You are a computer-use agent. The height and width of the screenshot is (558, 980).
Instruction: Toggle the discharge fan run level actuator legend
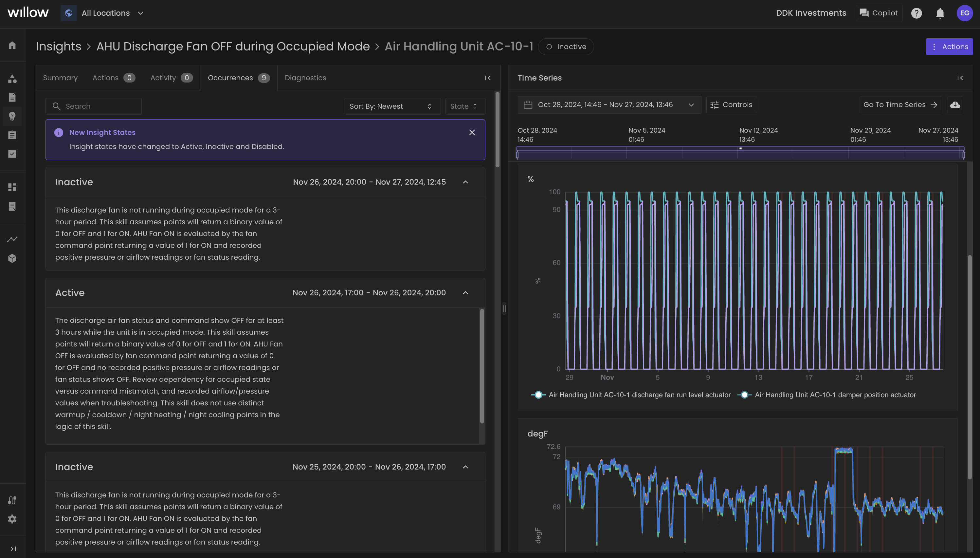[538, 395]
